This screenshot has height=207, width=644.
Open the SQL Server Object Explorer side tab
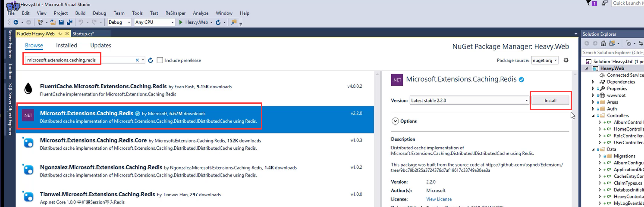tap(10, 109)
